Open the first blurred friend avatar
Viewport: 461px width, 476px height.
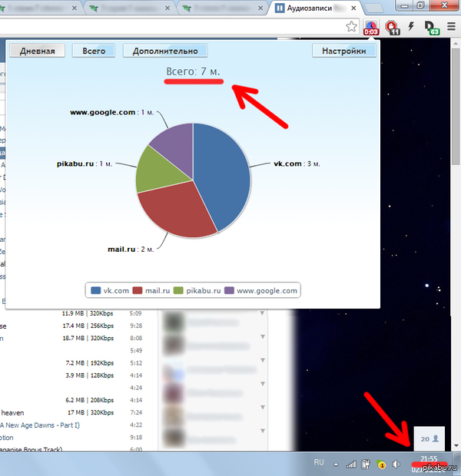[x=174, y=322]
